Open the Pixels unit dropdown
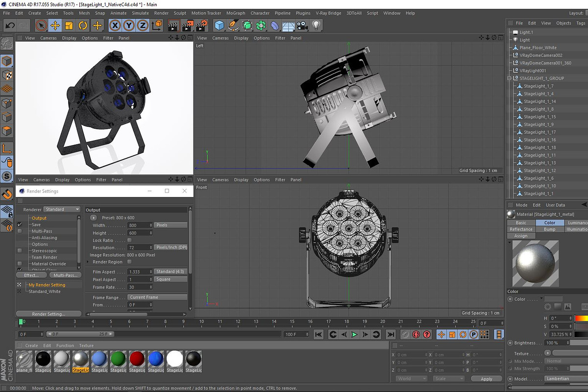 171,225
